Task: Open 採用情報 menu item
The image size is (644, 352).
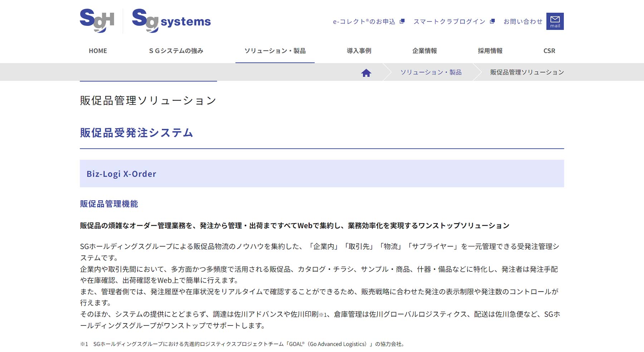Action: pos(490,51)
